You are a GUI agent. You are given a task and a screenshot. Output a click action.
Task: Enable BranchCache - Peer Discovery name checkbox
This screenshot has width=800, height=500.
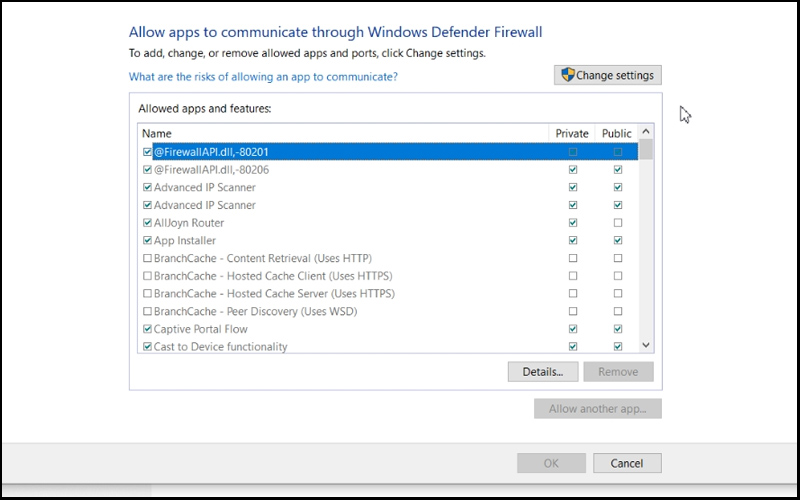point(147,311)
